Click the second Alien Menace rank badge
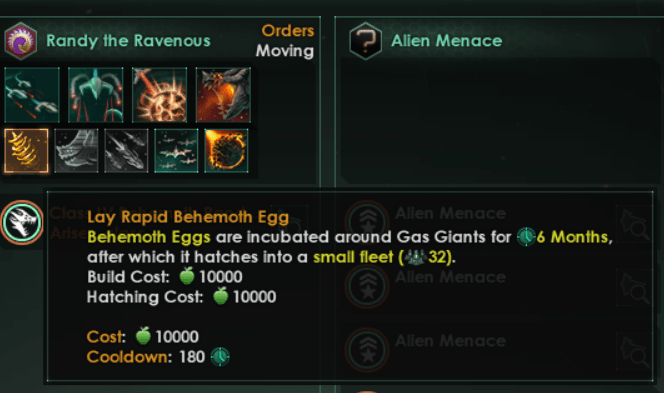Image resolution: width=664 pixels, height=393 pixels. pos(367,286)
